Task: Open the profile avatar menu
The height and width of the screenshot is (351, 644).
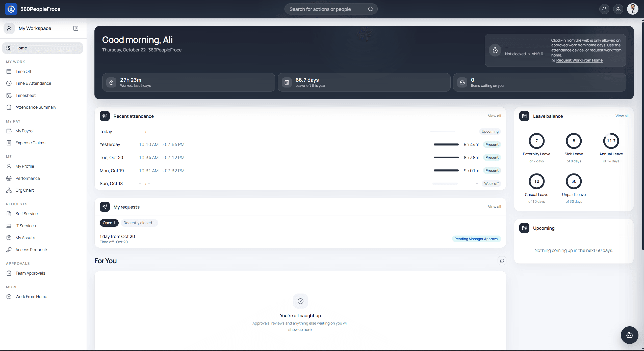Action: point(633,9)
